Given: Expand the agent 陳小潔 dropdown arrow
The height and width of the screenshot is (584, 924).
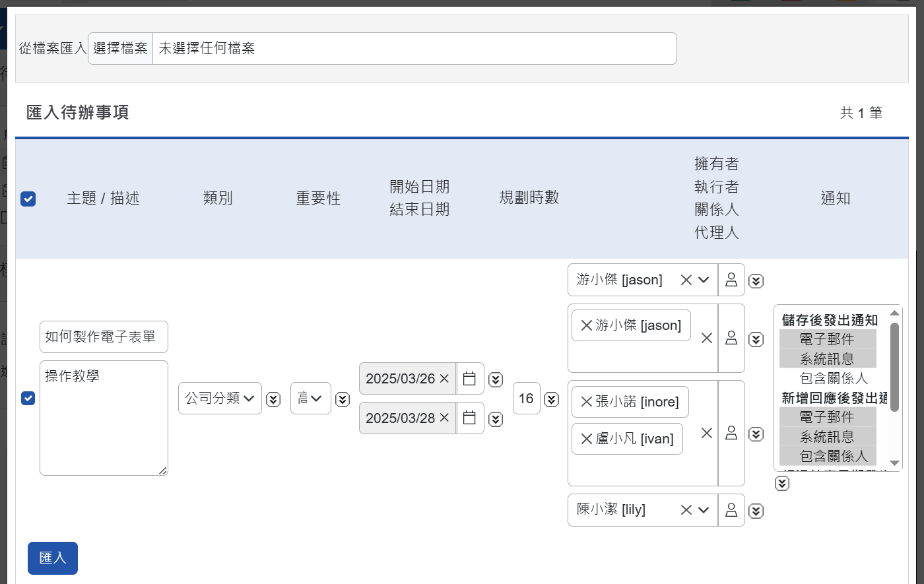Looking at the screenshot, I should pos(704,510).
